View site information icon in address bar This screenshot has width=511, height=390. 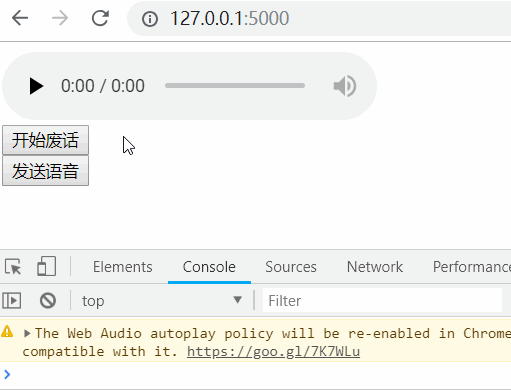click(150, 19)
